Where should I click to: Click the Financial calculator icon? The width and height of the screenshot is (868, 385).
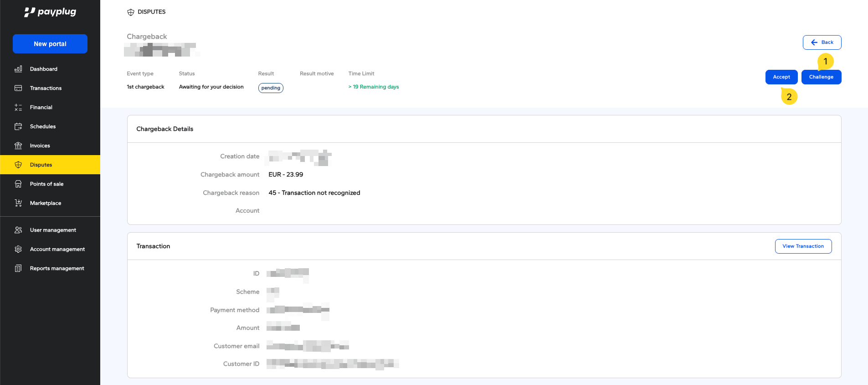(18, 107)
